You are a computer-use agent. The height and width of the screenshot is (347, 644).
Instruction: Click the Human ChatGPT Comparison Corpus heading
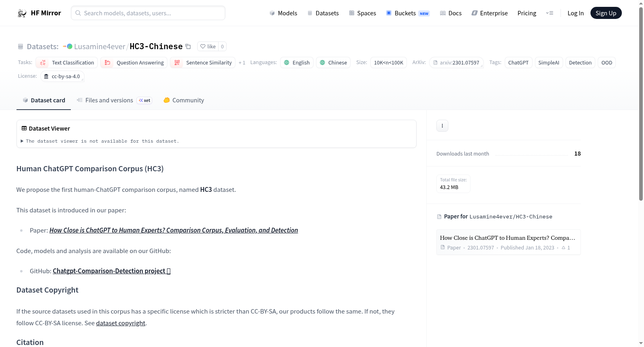(x=90, y=169)
